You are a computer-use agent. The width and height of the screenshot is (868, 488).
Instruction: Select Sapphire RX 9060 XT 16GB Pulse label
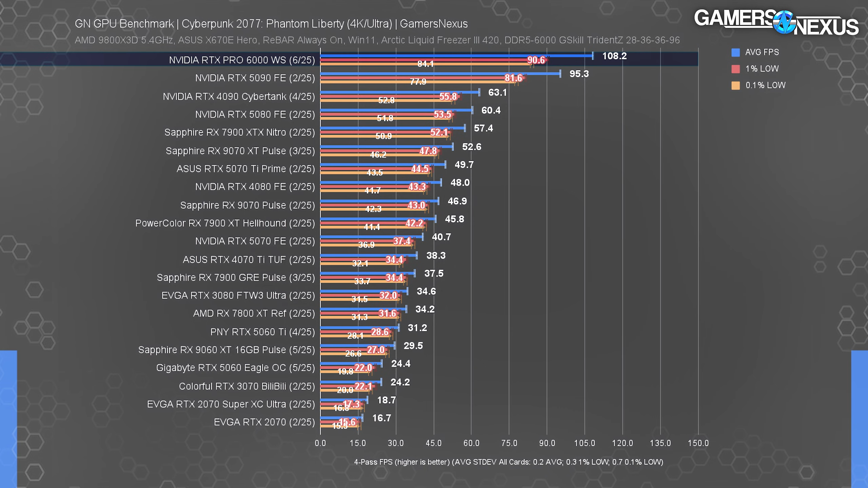tap(226, 350)
